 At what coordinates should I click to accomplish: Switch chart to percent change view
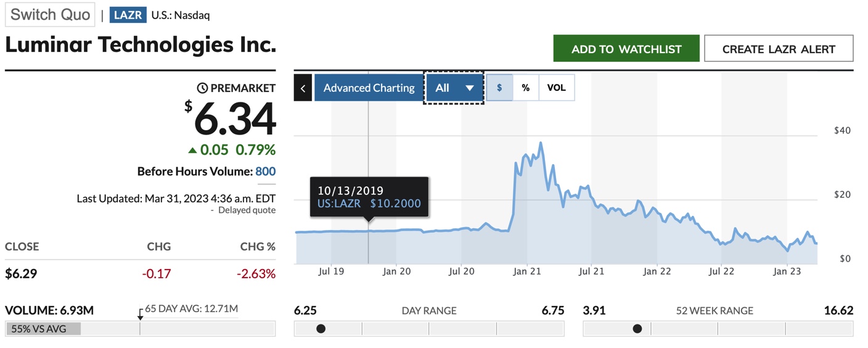526,88
